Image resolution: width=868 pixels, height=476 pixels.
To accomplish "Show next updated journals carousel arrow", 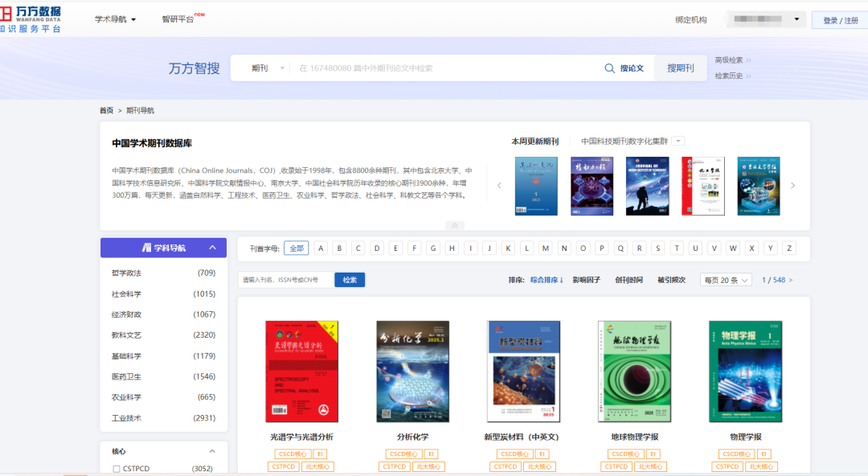I will 792,186.
